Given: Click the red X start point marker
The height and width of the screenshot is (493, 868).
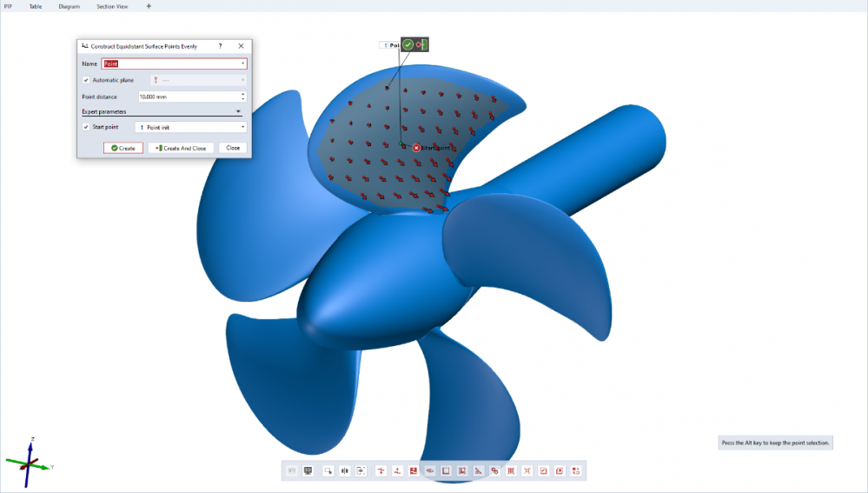Looking at the screenshot, I should coord(416,148).
